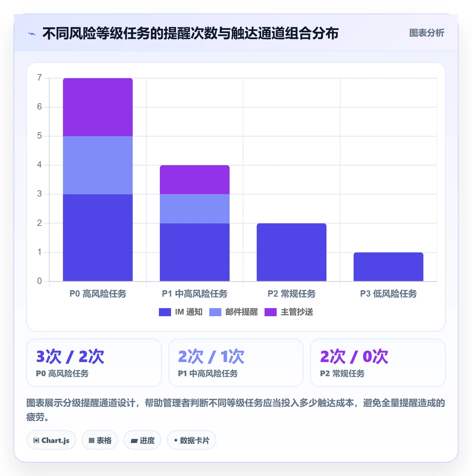The height and width of the screenshot is (476, 472).
Task: Click the P2 常规任务 bar
Action: coord(292,252)
